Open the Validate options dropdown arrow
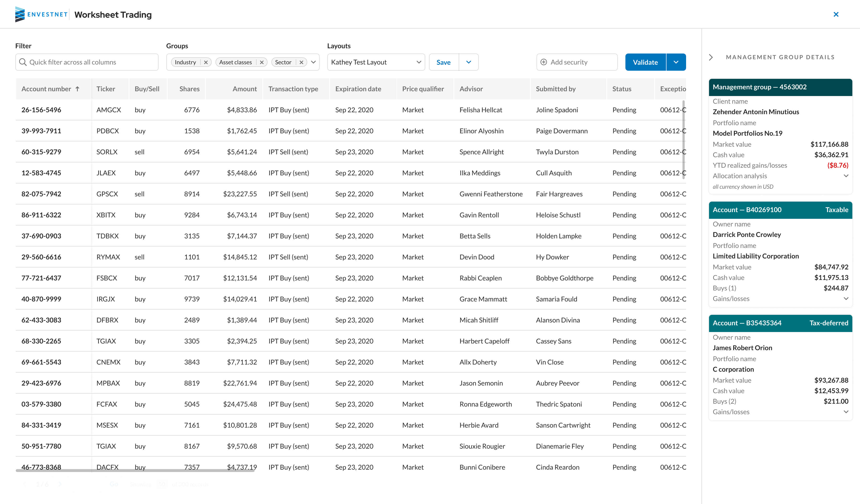This screenshot has height=504, width=860. (676, 62)
